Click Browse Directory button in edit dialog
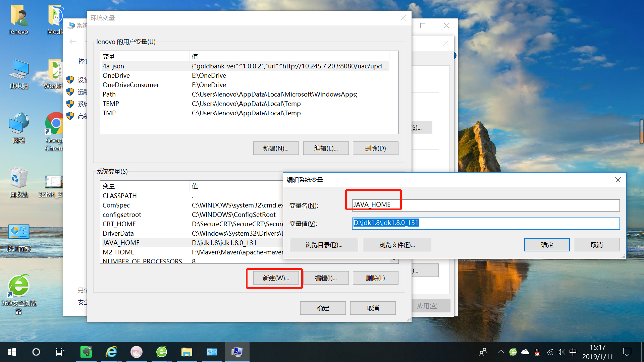The image size is (644, 362). [324, 245]
